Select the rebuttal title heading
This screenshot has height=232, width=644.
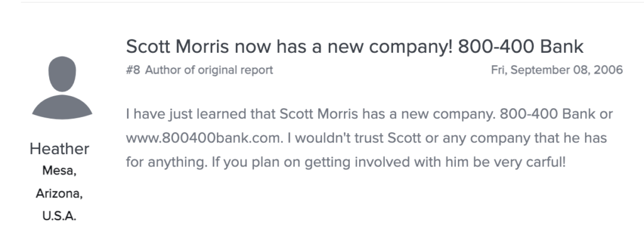tap(355, 47)
